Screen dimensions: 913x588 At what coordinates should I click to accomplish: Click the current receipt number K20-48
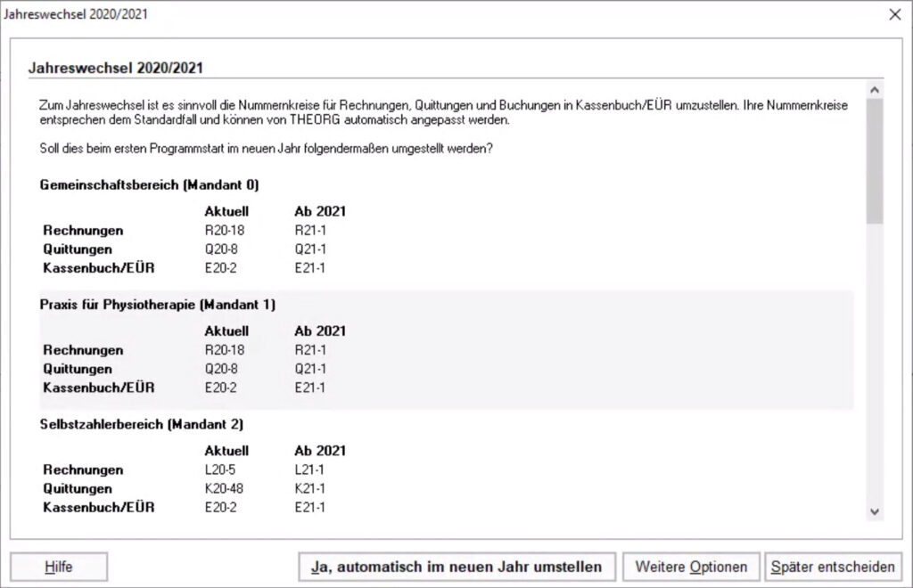point(223,489)
